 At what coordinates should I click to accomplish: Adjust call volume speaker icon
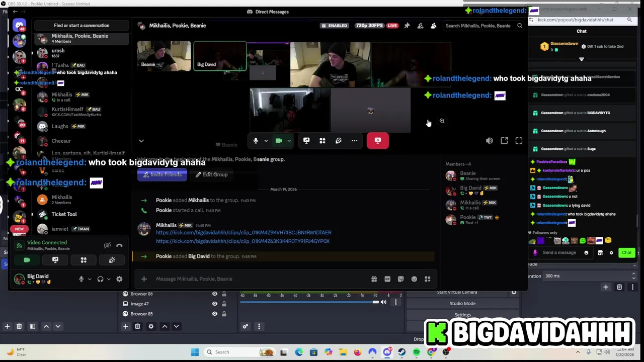pyautogui.click(x=490, y=141)
